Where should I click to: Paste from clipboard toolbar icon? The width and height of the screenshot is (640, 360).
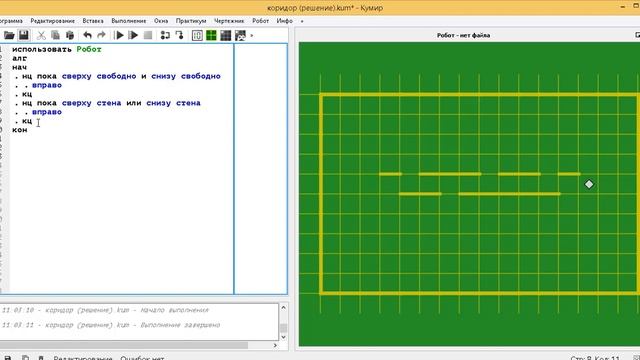pos(70,36)
